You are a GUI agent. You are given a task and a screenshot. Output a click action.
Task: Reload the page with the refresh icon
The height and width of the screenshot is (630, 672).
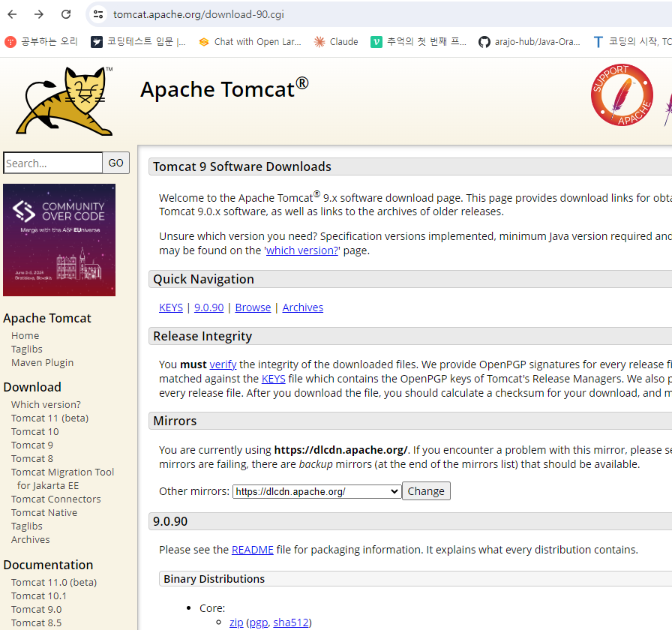(66, 14)
